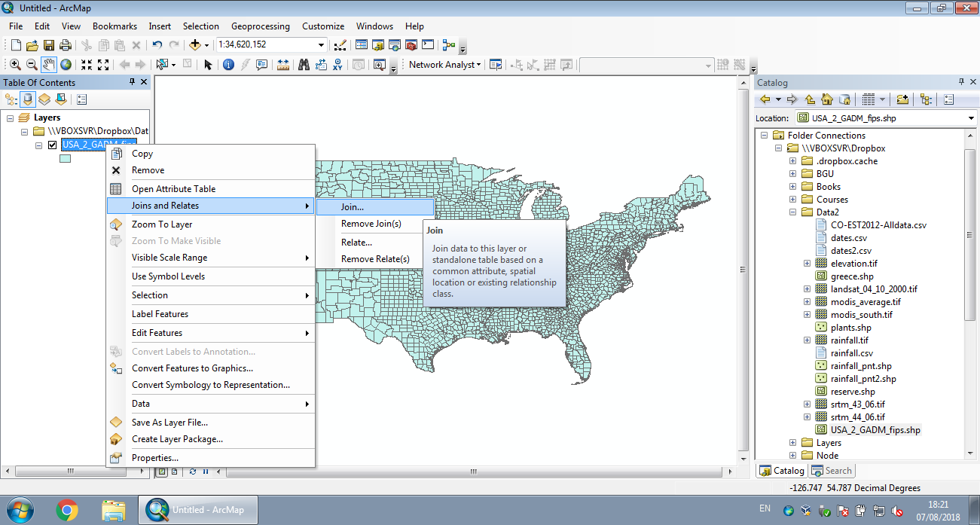Open the Geoprocessing menu

[260, 26]
